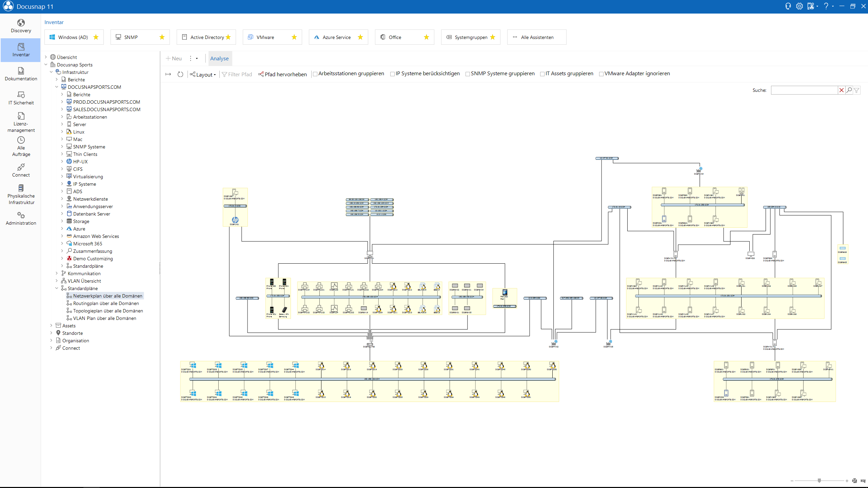This screenshot has width=868, height=488.
Task: Enable VMware Adapter ignorieren
Action: coord(601,74)
